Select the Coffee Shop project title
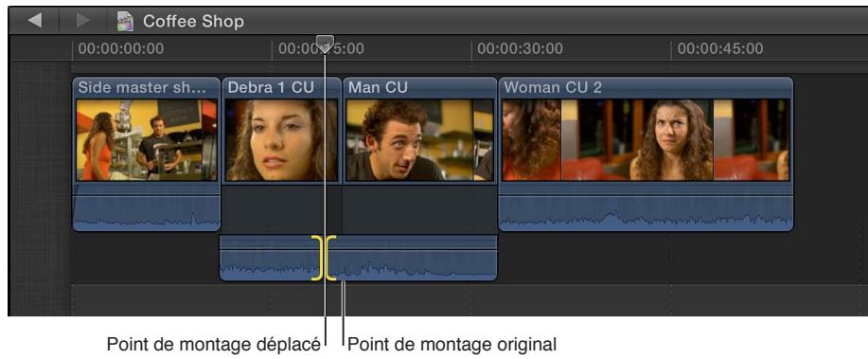Image resolution: width=868 pixels, height=359 pixels. (193, 21)
